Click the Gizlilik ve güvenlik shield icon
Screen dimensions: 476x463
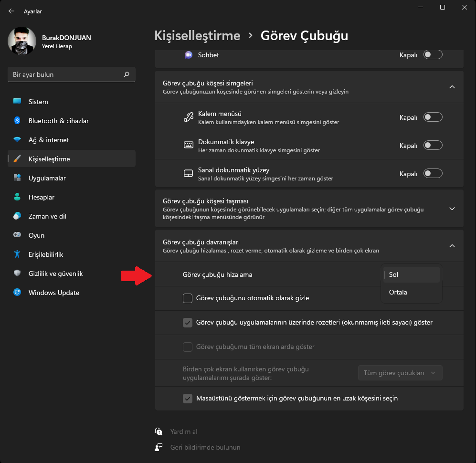pos(17,274)
